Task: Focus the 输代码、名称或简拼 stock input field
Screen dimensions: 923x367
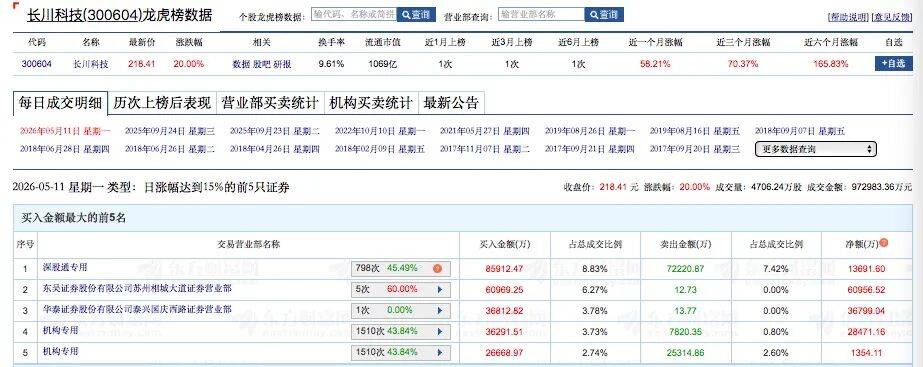Action: (354, 15)
